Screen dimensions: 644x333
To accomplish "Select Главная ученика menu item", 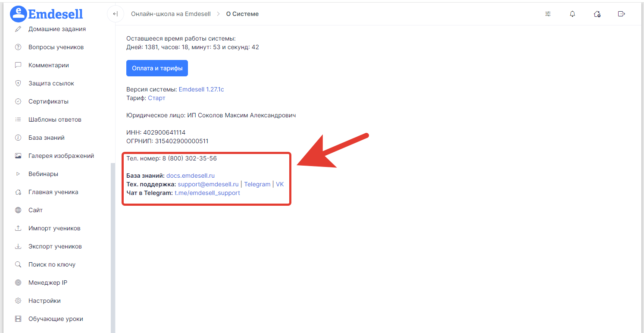I will pos(53,192).
